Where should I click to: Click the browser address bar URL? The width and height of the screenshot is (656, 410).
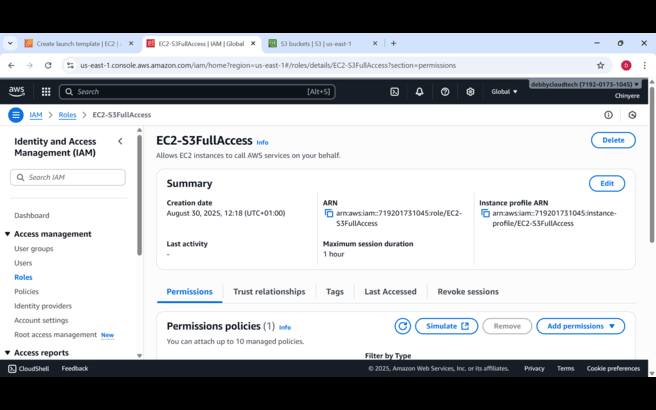[268, 65]
